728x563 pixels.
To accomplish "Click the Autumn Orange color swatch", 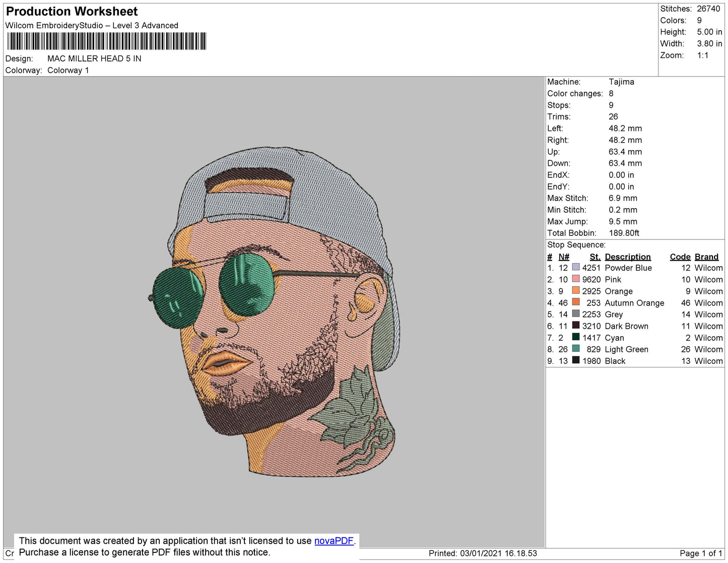I will [576, 302].
